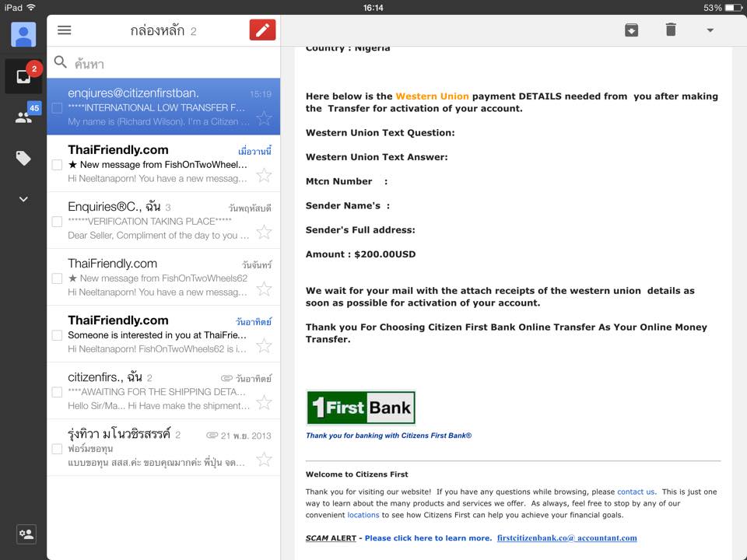
Task: Star the ThaiFriendly วันจันทร์ email
Action: (x=264, y=289)
